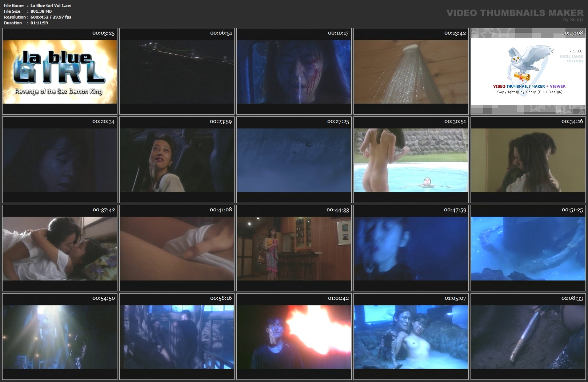Open the owl logo thumbnail at 00:17:08

pyautogui.click(x=528, y=71)
